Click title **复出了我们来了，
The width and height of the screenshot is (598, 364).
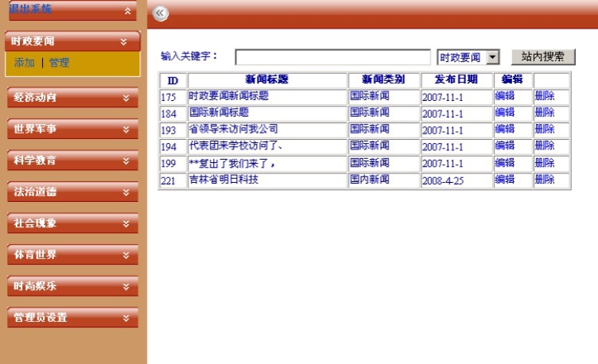pos(232,164)
